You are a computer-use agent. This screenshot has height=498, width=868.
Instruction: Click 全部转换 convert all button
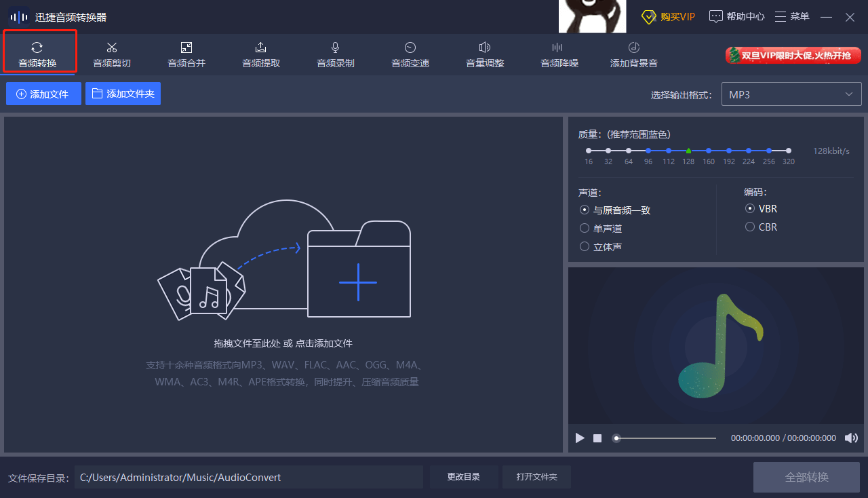pyautogui.click(x=806, y=477)
